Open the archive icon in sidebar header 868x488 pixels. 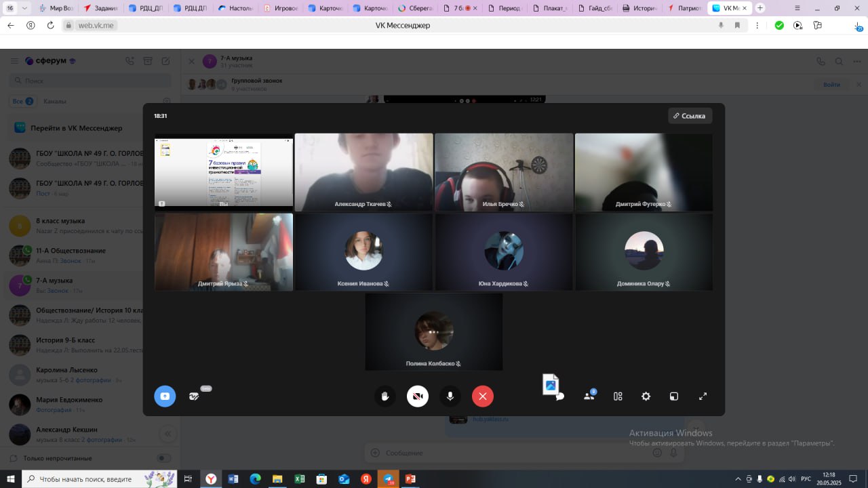pyautogui.click(x=148, y=61)
